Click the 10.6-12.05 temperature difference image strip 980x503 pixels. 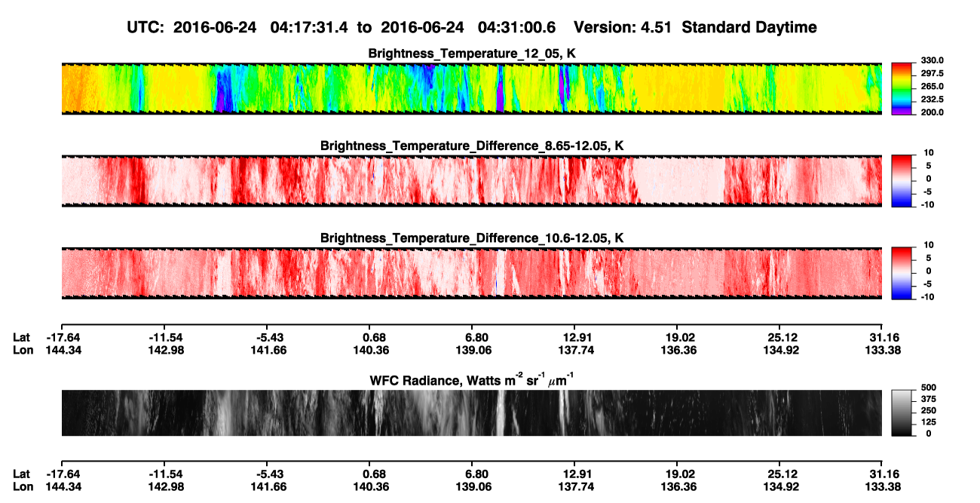pyautogui.click(x=471, y=272)
